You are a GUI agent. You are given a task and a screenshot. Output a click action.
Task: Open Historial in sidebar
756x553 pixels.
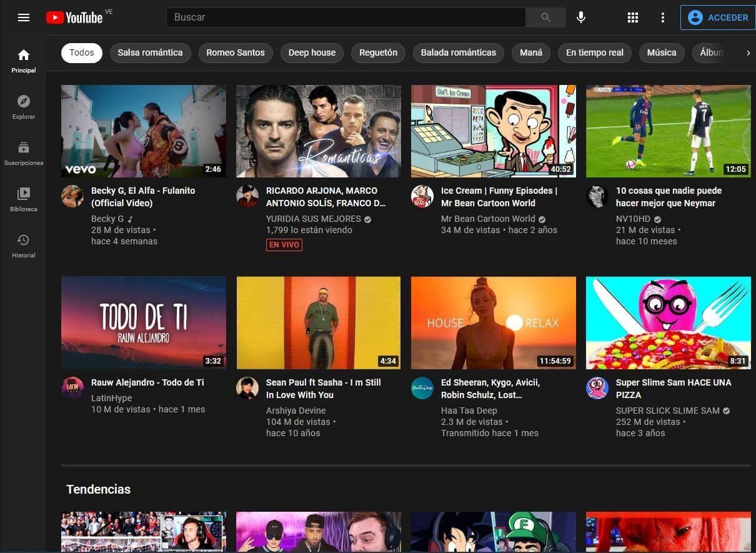click(24, 246)
